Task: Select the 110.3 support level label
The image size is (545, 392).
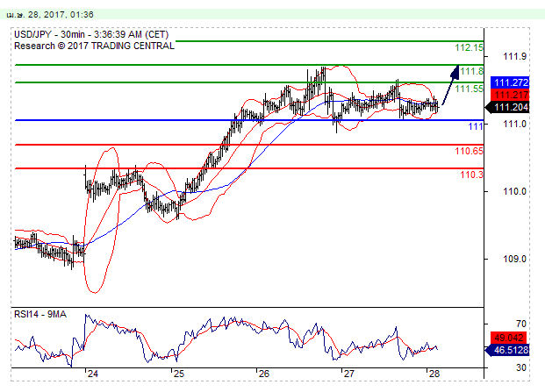Action: [x=471, y=175]
